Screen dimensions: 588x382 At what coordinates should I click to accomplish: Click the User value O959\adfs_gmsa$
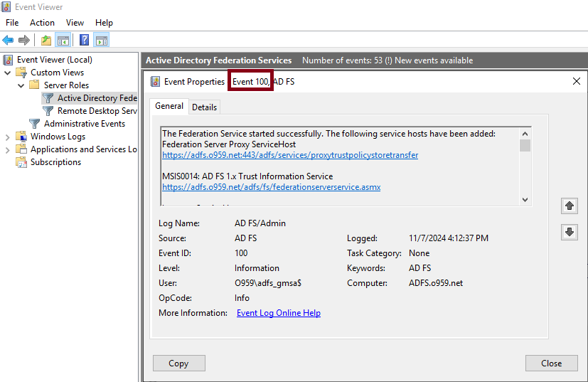pyautogui.click(x=268, y=283)
